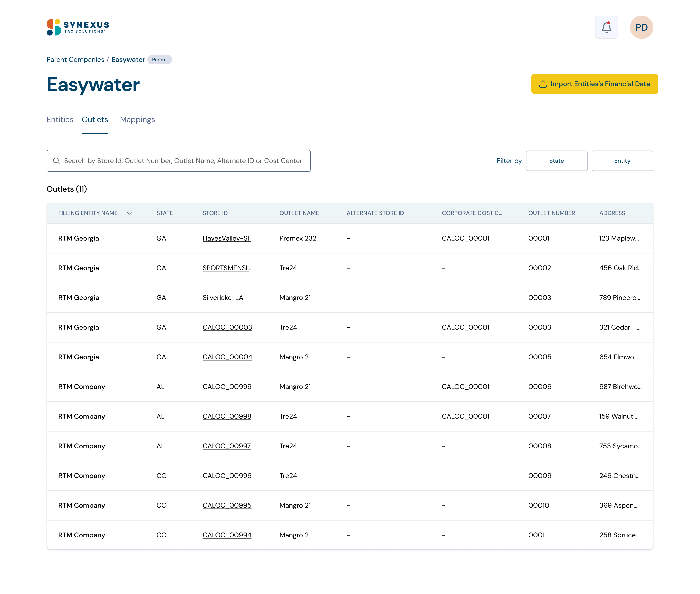Open store CALOC_00994 link
700x594 pixels.
point(227,535)
